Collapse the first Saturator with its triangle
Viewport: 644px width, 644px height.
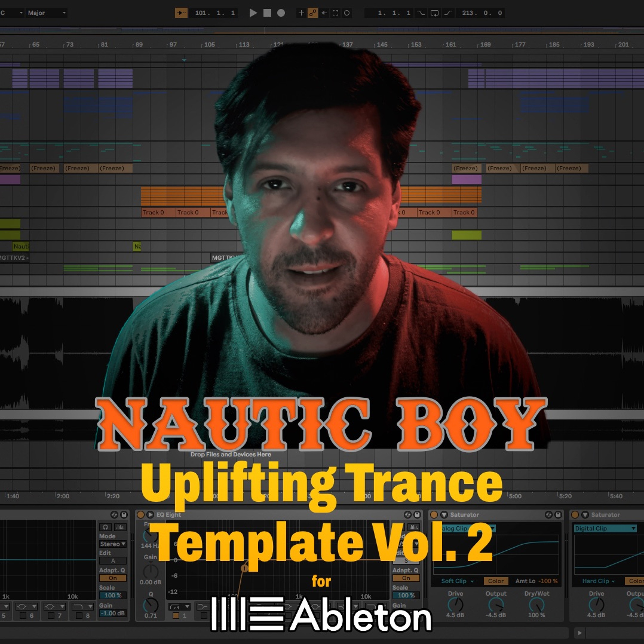pos(444,515)
